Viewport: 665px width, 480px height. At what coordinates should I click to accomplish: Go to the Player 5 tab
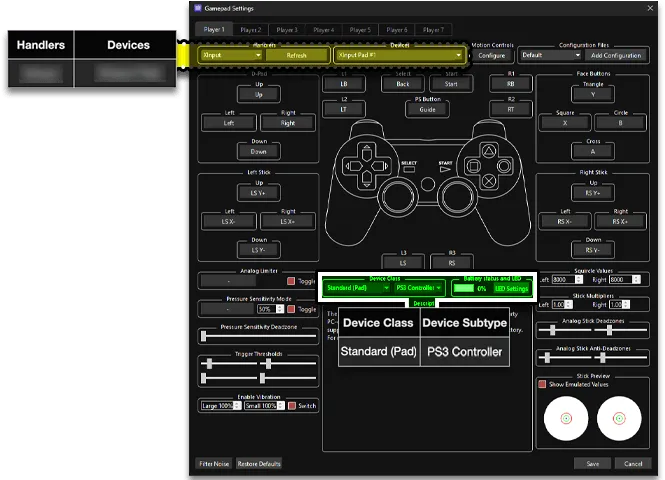pos(360,30)
